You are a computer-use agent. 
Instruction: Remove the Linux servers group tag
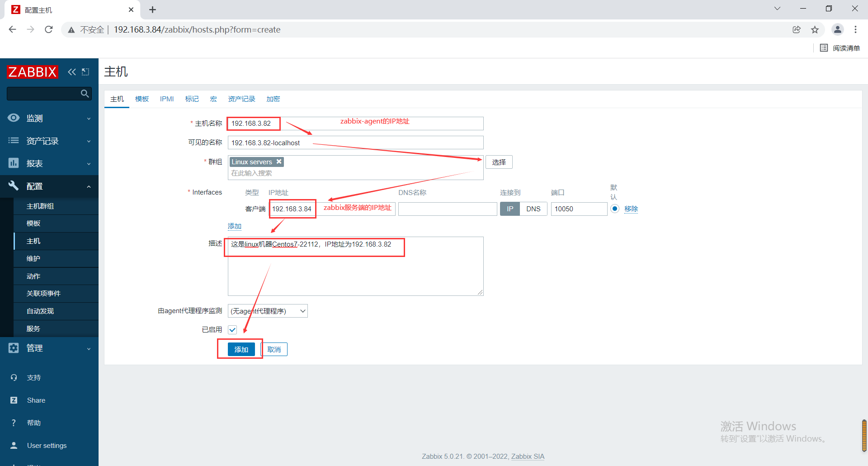pyautogui.click(x=279, y=162)
